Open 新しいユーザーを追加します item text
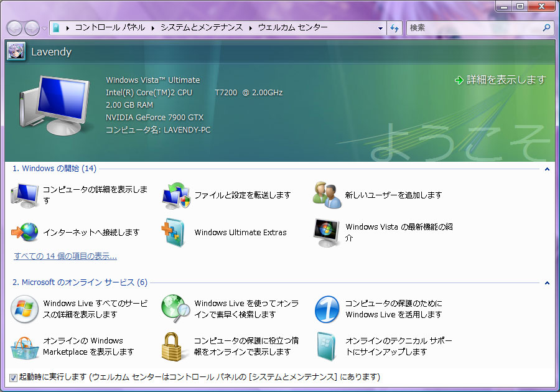Screen dimensions: 560x392 tap(394, 195)
